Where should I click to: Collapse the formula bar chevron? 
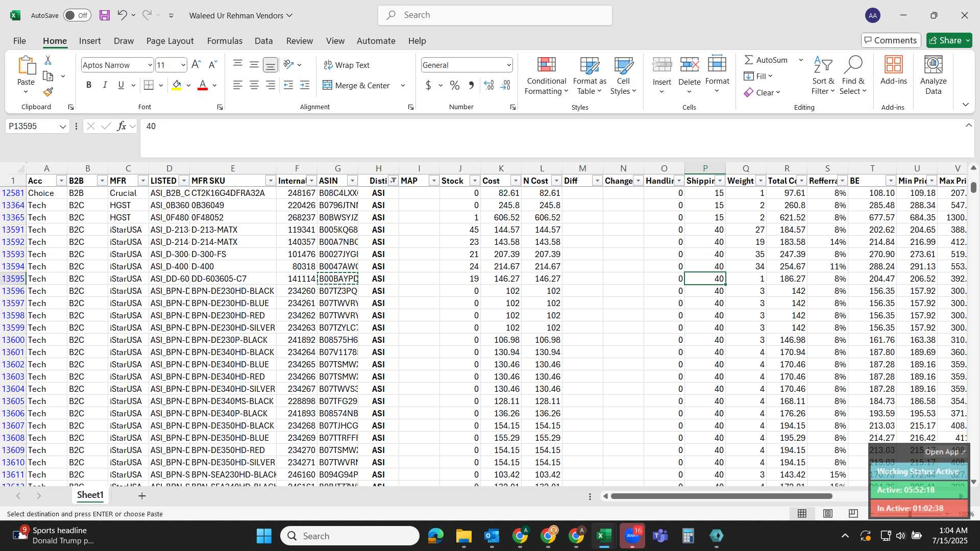(x=968, y=126)
